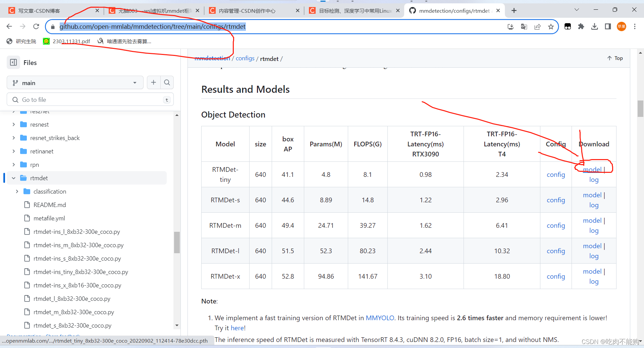
Task: Click the box AP value 41.1
Action: [288, 175]
